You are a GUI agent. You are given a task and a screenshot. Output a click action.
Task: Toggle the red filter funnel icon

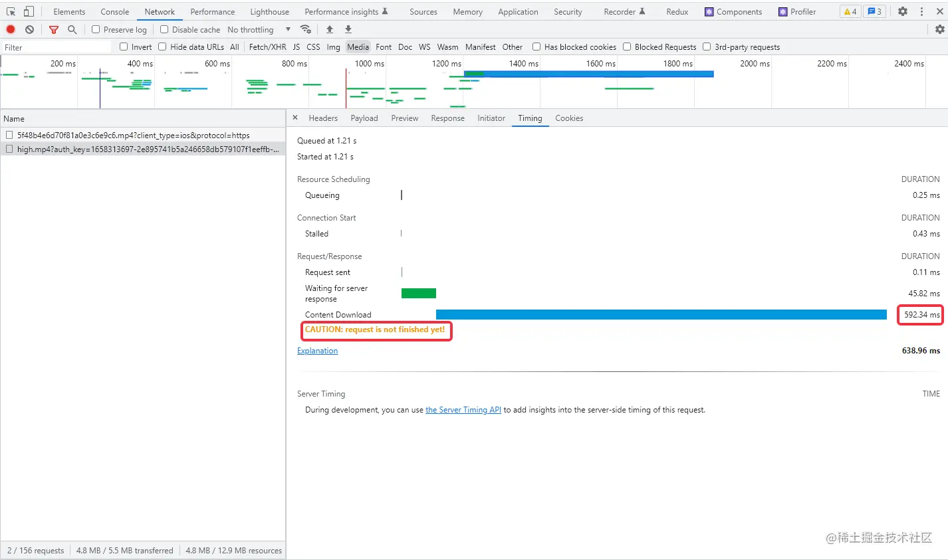[x=54, y=29]
